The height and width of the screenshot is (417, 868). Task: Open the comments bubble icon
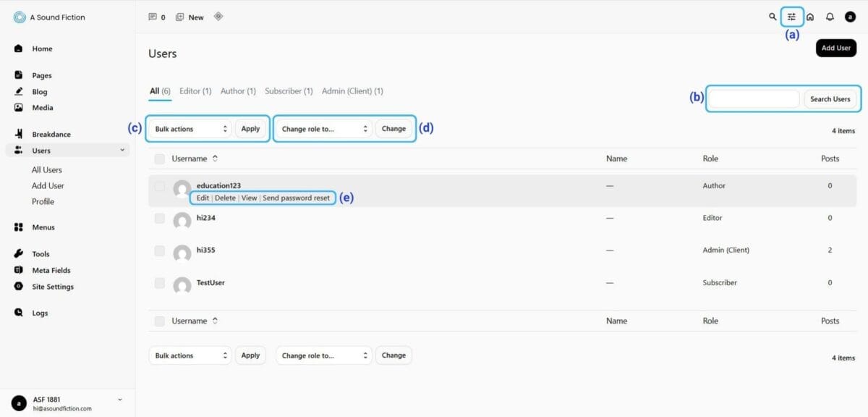click(152, 17)
